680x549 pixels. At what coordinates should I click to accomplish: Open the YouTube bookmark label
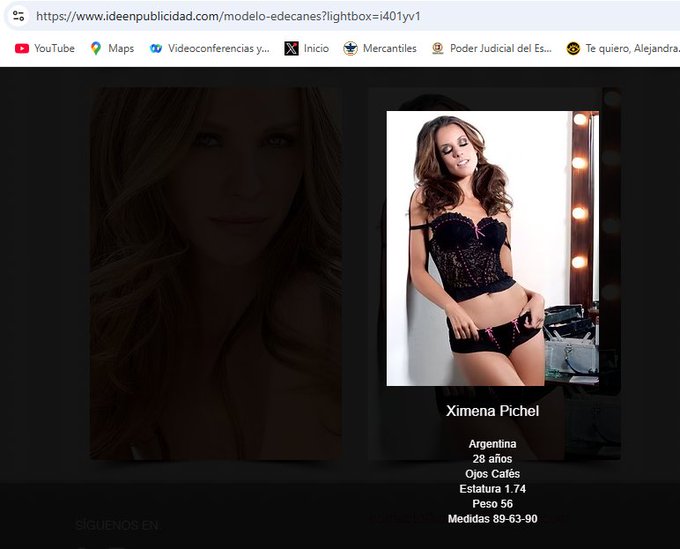[54, 49]
